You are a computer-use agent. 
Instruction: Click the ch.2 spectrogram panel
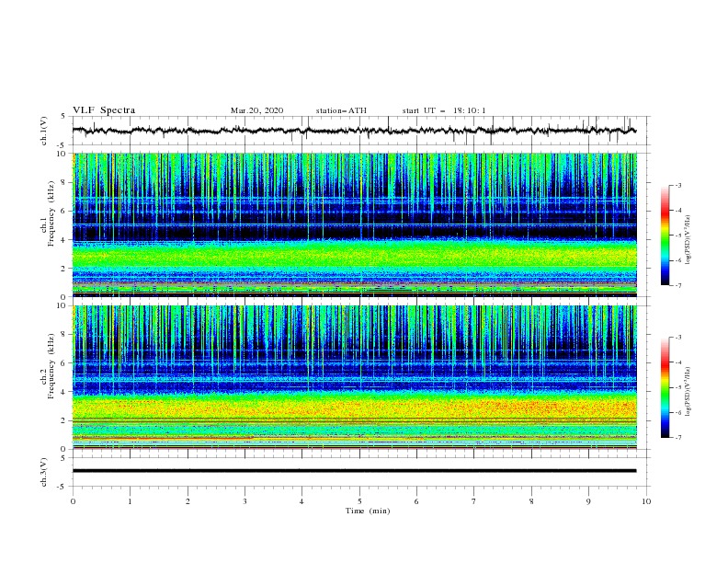(355, 377)
